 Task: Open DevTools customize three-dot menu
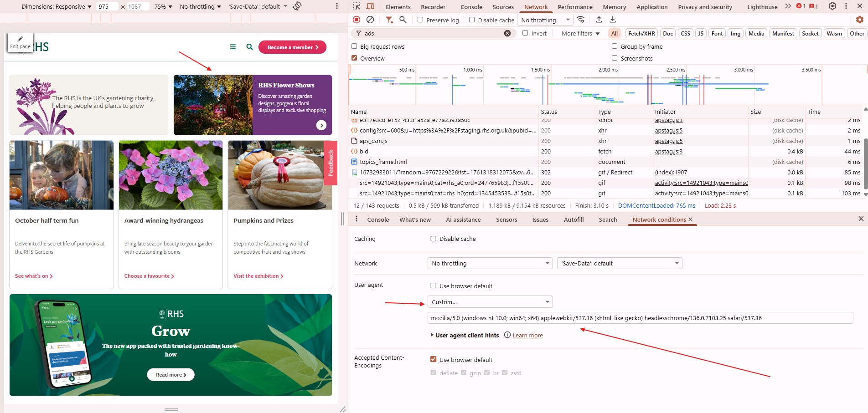tap(846, 6)
